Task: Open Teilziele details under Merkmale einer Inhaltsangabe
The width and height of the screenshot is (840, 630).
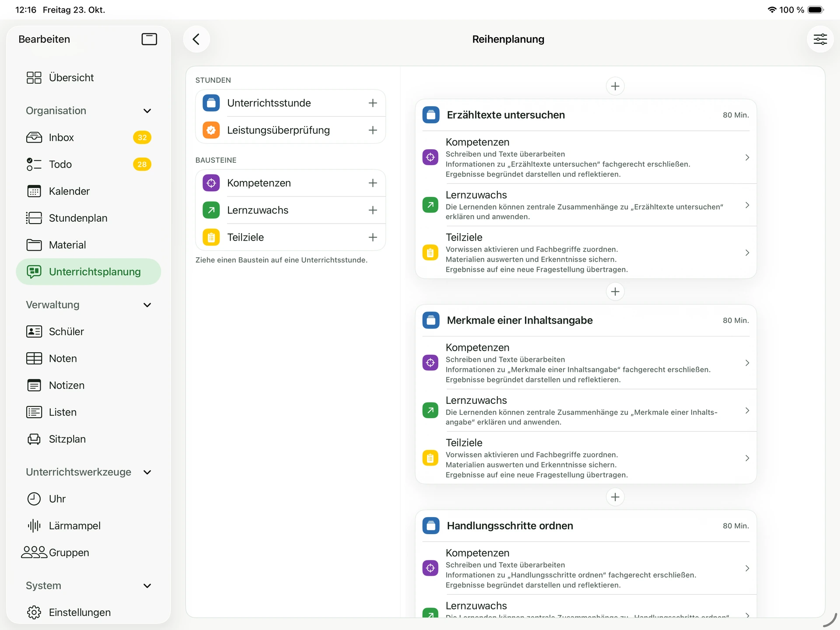Action: 586,458
